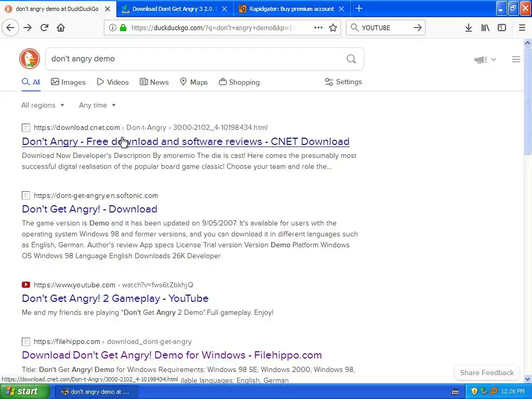The width and height of the screenshot is (532, 399).
Task: Select the All results tab
Action: click(31, 82)
